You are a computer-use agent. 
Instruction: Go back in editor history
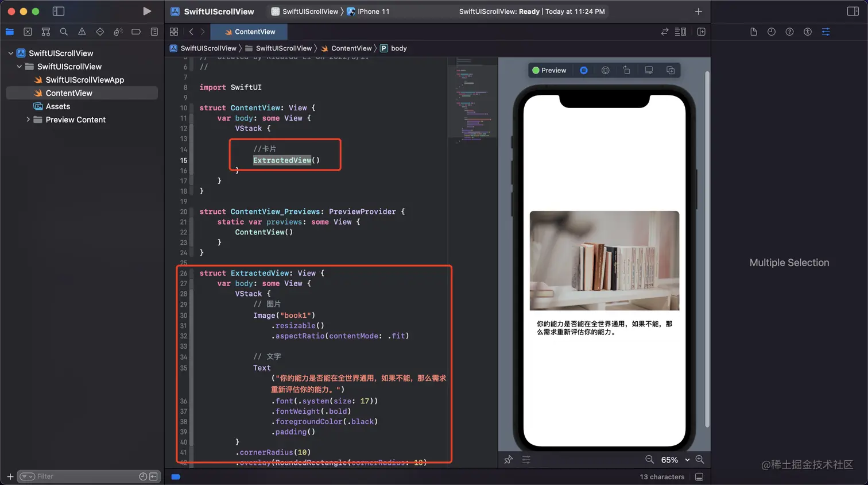(191, 32)
